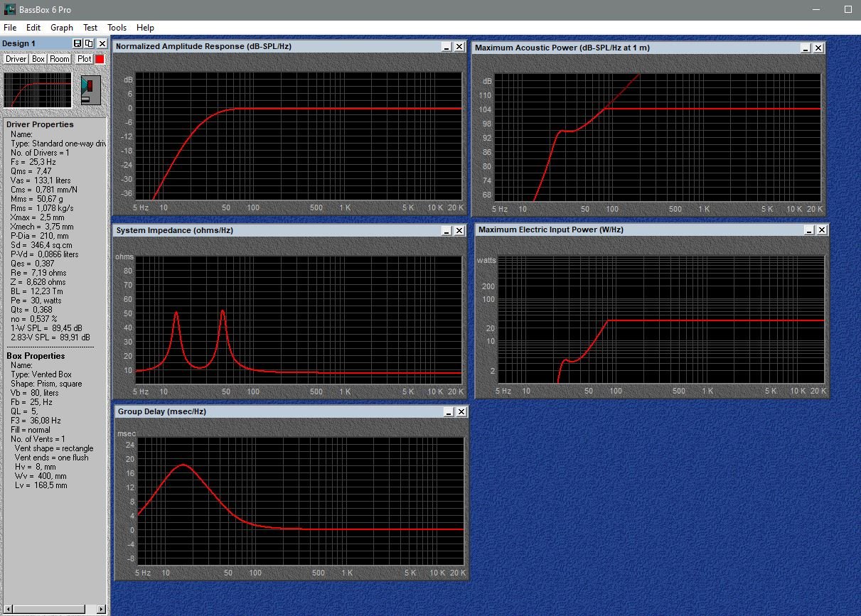Minimize the Maximum Electric Input Power graph

click(x=809, y=230)
